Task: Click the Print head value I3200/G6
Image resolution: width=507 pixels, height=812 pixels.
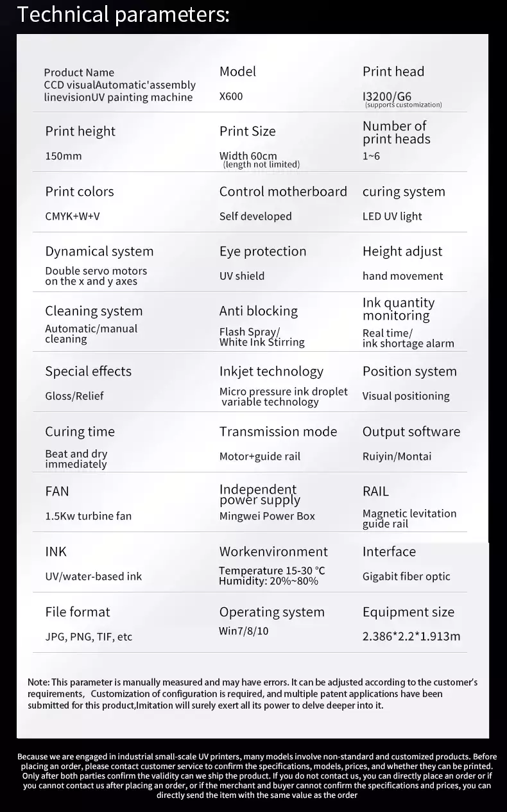Action: 387,96
